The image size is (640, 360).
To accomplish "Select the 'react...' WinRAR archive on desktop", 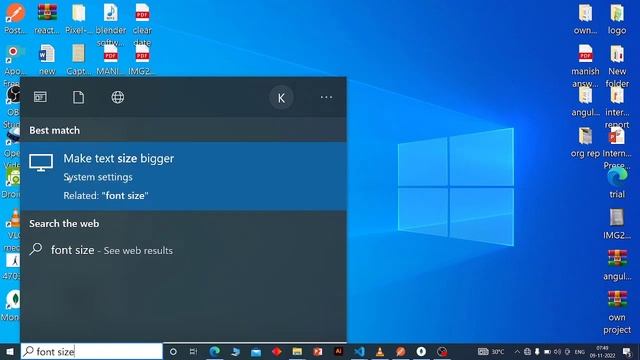I will pyautogui.click(x=47, y=19).
